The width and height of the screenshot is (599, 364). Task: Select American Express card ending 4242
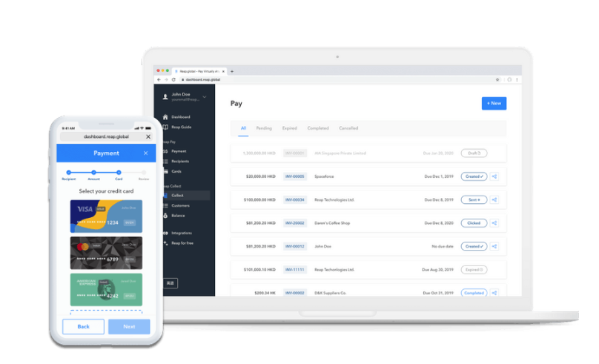tap(106, 290)
